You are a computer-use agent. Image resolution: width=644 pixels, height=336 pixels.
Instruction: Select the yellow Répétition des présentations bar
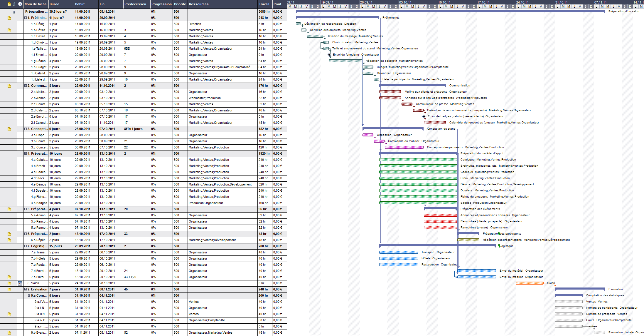468,240
